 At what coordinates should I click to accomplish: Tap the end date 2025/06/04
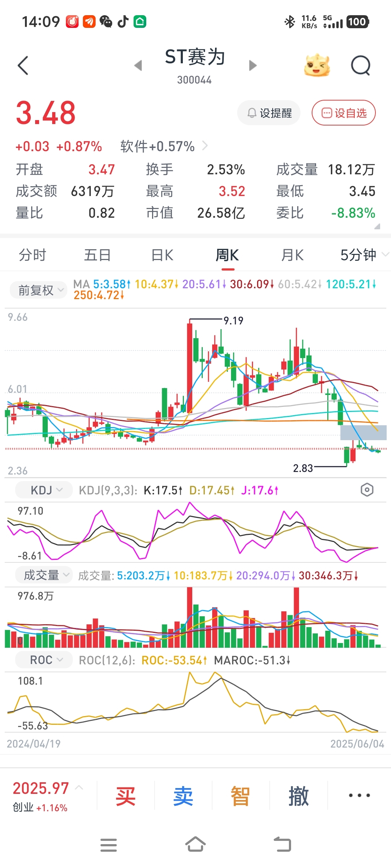point(357,744)
